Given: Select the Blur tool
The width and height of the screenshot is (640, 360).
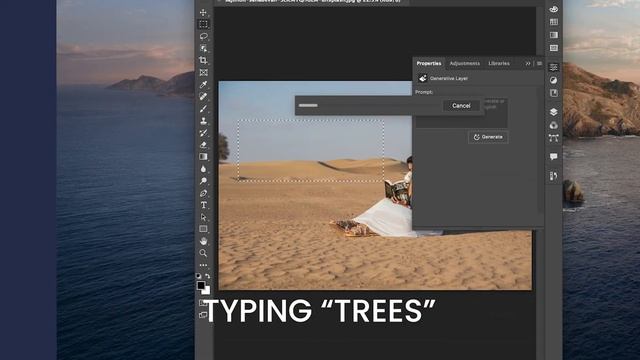Looking at the screenshot, I should pos(203,169).
